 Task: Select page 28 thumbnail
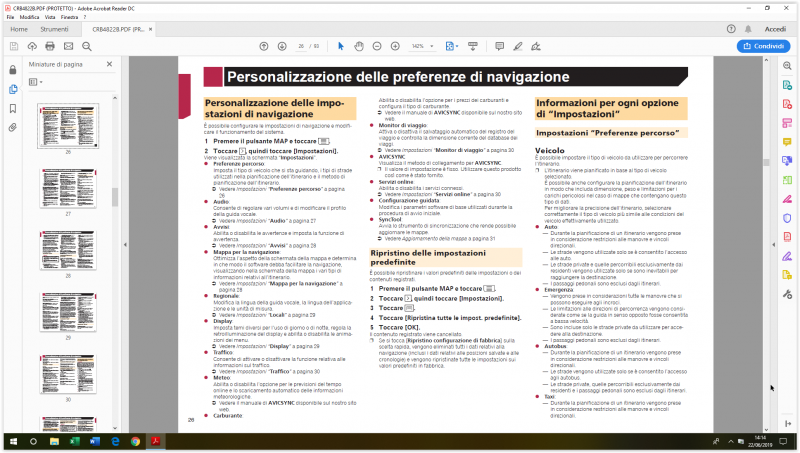(66, 124)
